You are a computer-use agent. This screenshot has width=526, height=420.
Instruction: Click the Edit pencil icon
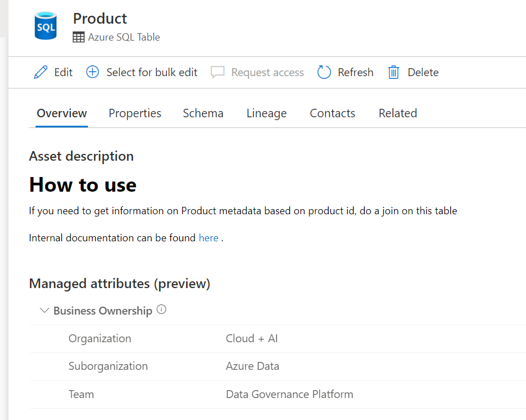pos(41,72)
